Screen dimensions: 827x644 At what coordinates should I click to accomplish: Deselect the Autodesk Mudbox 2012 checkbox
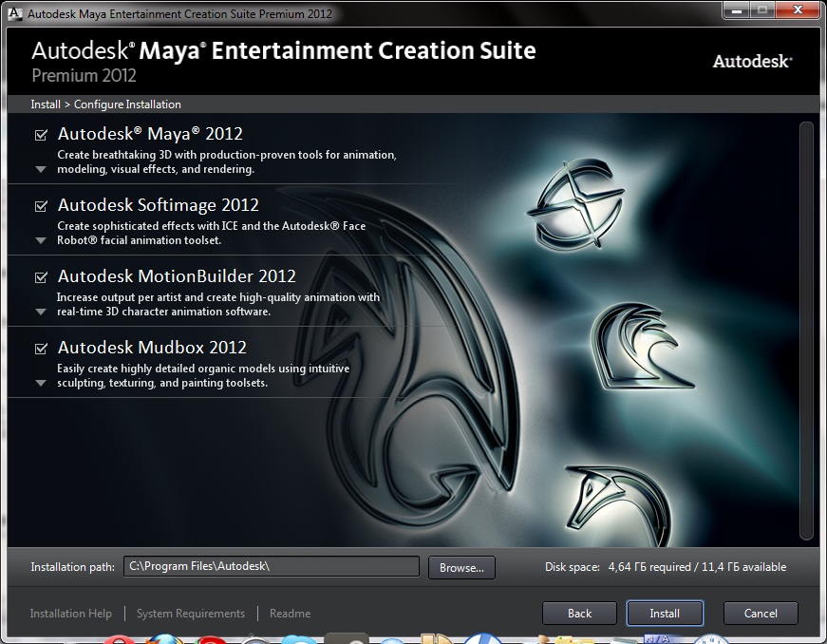(41, 349)
